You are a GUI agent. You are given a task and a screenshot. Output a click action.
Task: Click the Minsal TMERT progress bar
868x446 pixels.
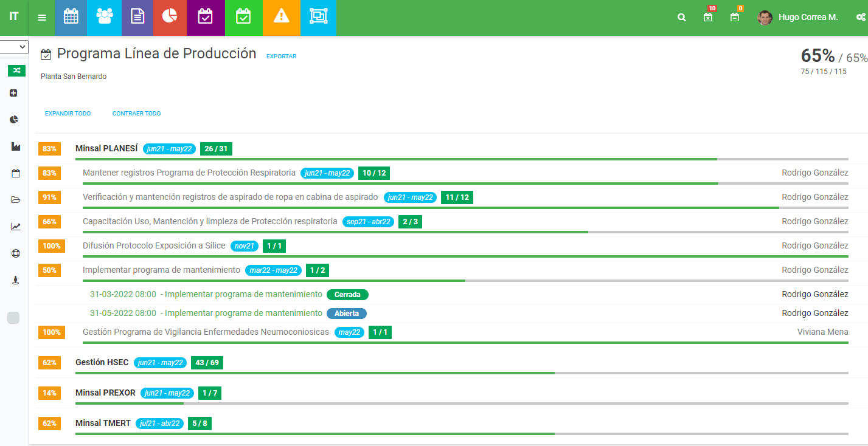[461, 433]
